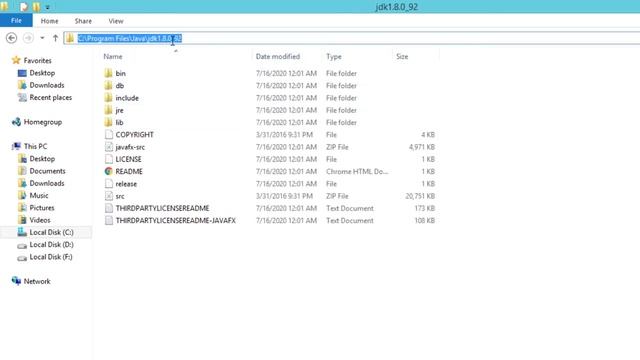
Task: Open the Share ribbon tab
Action: (83, 21)
